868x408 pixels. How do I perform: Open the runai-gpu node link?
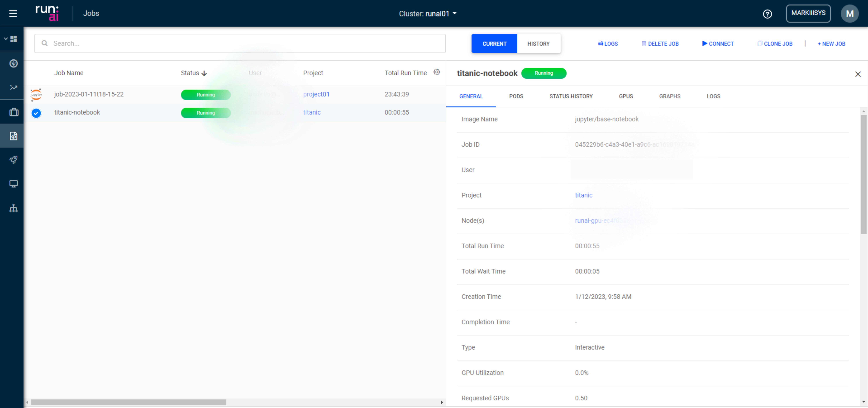(x=612, y=221)
